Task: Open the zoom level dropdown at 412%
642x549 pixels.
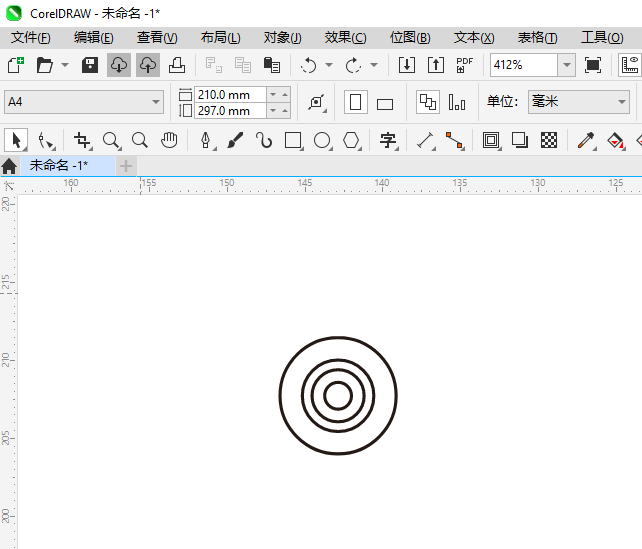Action: [566, 65]
